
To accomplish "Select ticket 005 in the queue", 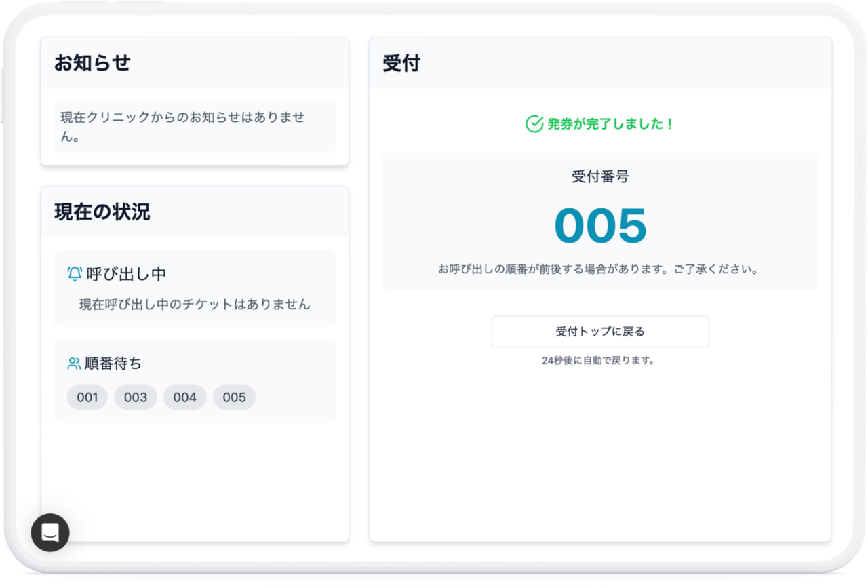I will 234,397.
